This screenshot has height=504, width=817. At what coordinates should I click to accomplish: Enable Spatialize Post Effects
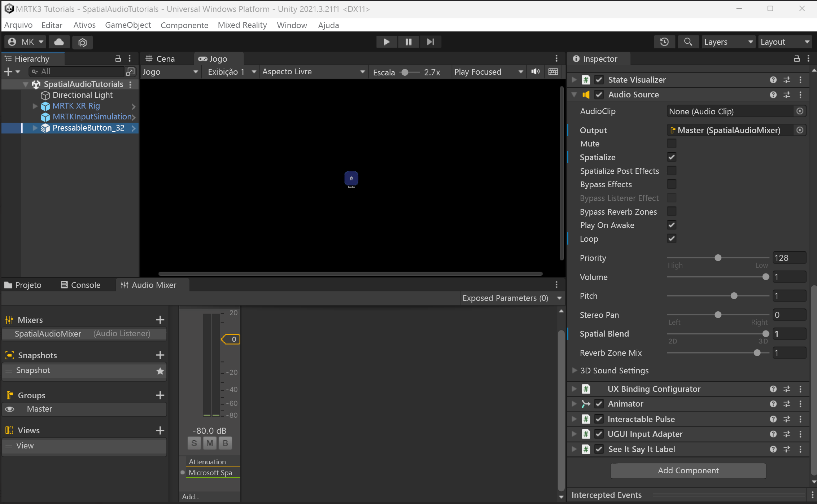672,171
